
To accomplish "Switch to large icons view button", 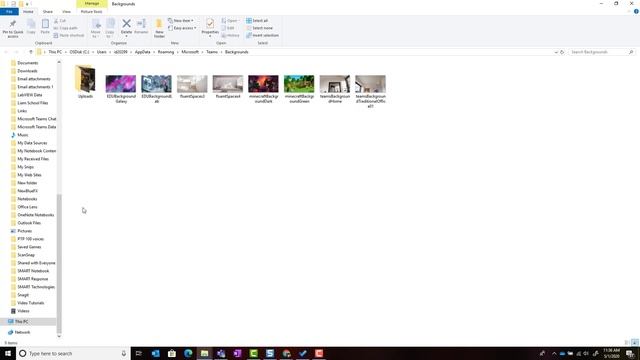I will 635,342.
